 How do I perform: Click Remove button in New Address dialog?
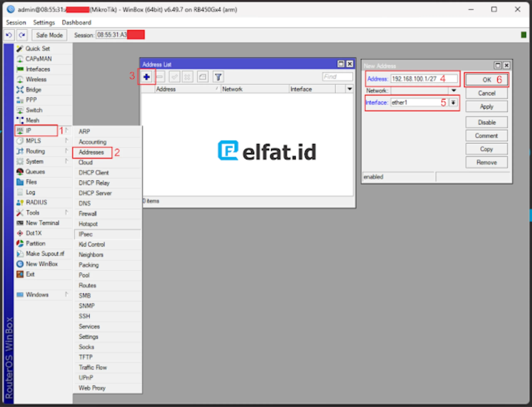486,162
